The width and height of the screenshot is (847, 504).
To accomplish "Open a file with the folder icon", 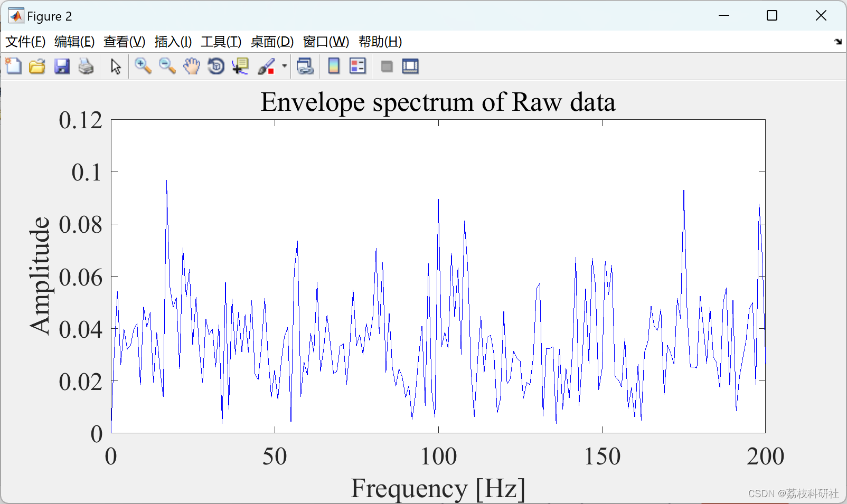I will click(x=37, y=66).
